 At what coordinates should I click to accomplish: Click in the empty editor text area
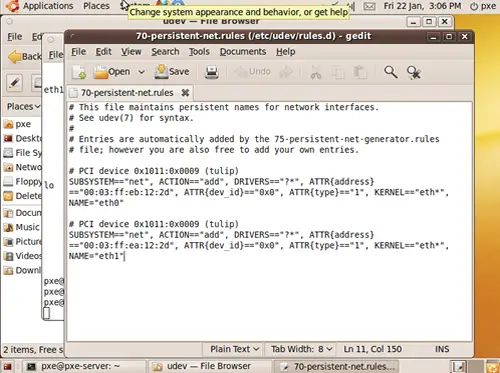point(269,300)
